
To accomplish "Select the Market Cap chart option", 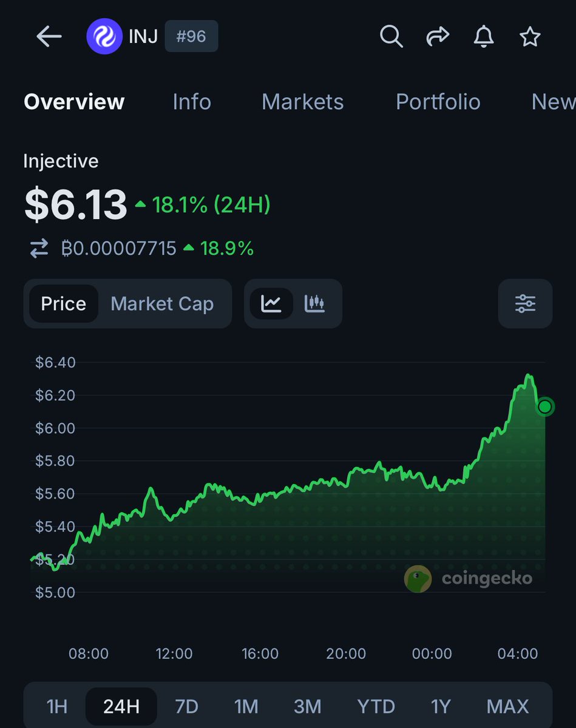I will click(x=162, y=303).
